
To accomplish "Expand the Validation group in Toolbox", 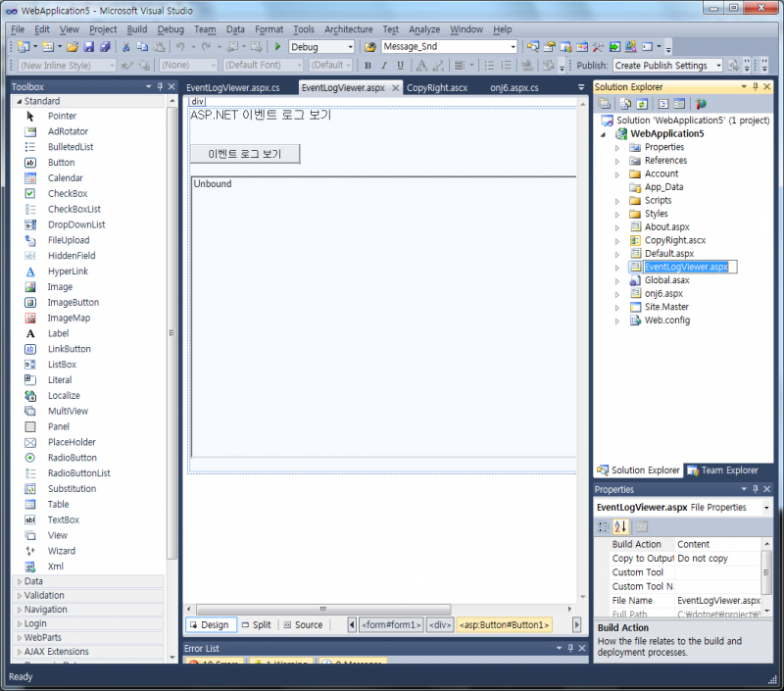I will [20, 596].
